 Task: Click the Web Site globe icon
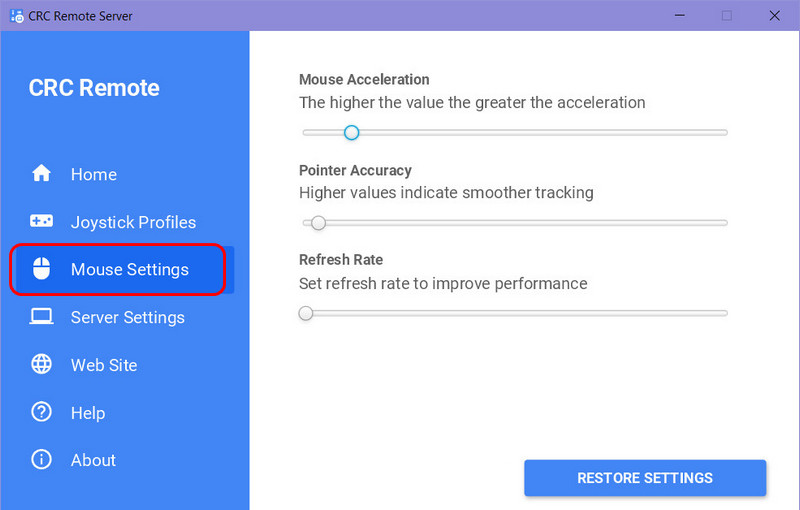pyautogui.click(x=41, y=364)
